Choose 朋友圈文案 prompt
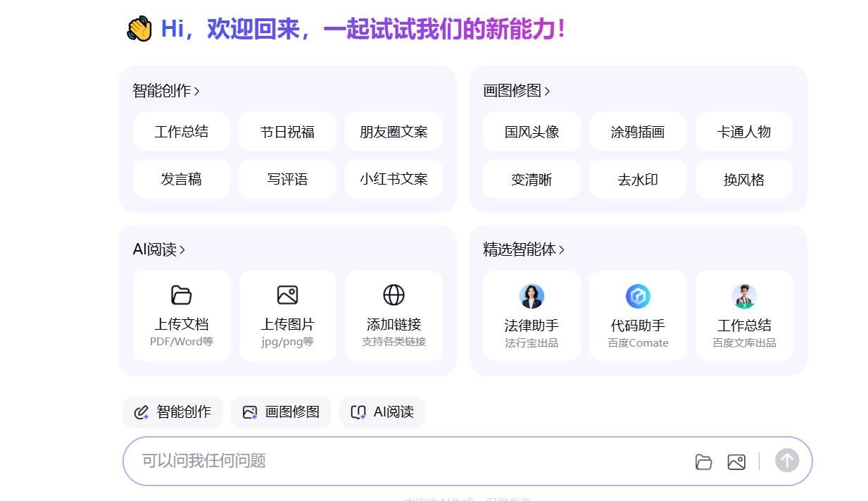868x501 pixels. click(x=394, y=132)
